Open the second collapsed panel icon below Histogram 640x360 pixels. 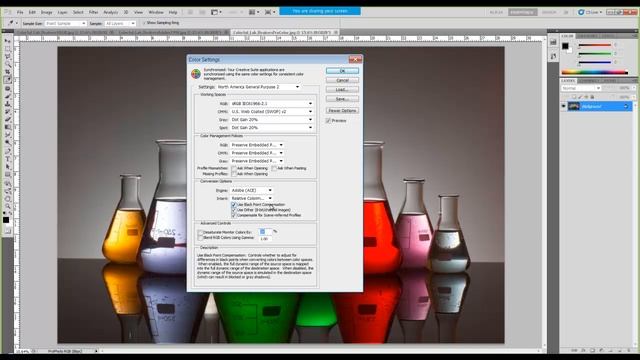coord(553,56)
